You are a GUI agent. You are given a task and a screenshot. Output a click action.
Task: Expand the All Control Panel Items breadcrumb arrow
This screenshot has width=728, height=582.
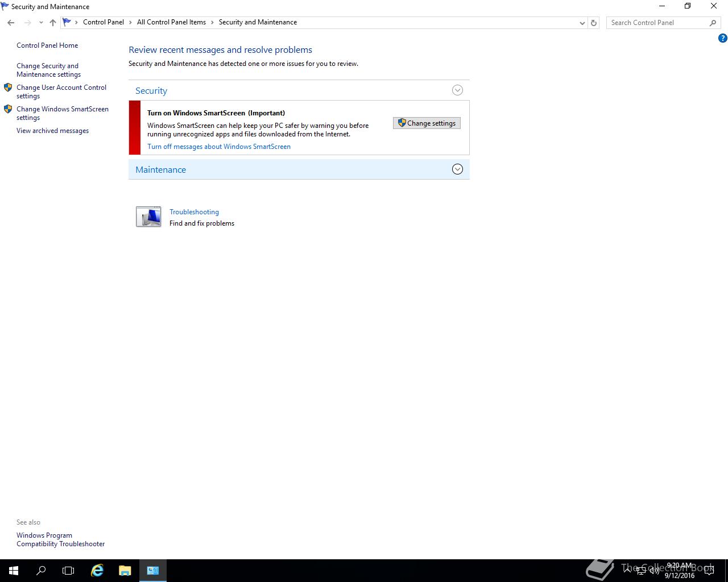(x=212, y=23)
